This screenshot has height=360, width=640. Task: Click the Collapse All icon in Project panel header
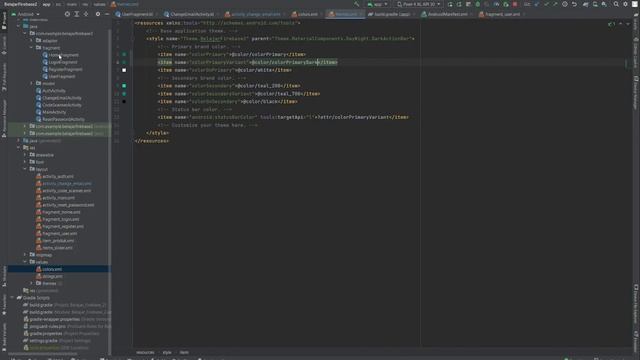pyautogui.click(x=86, y=14)
